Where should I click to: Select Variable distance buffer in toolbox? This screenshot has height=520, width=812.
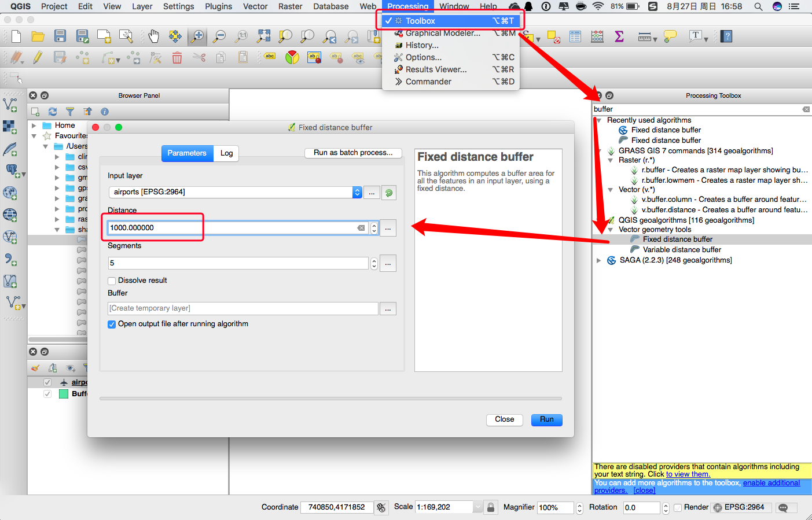682,250
